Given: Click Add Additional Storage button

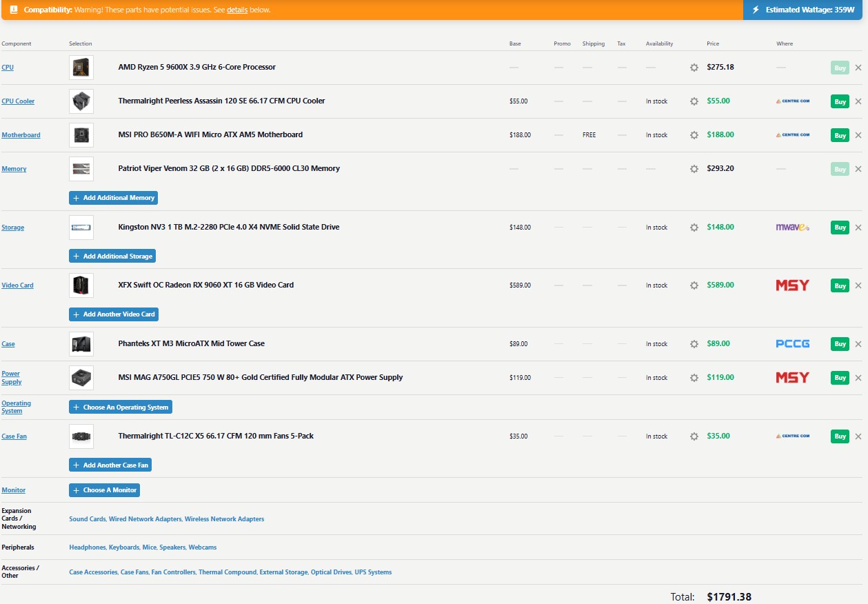Looking at the screenshot, I should 112,256.
